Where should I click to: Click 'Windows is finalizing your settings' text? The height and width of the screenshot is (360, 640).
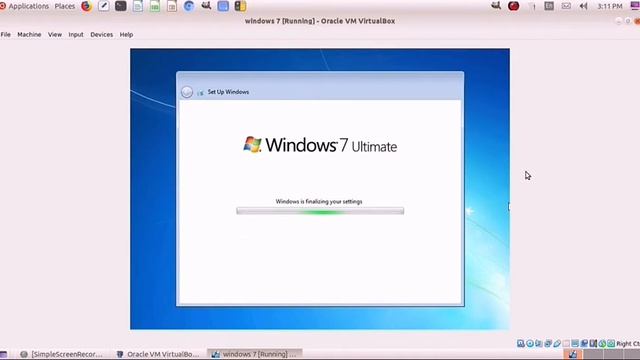pyautogui.click(x=319, y=201)
